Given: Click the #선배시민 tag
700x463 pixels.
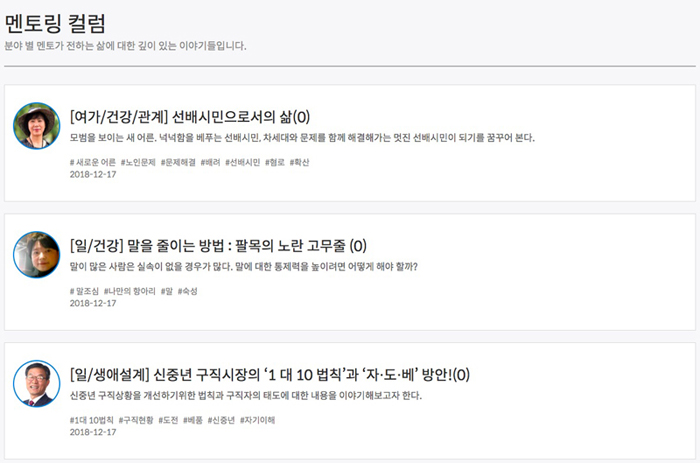Looking at the screenshot, I should coord(244,162).
